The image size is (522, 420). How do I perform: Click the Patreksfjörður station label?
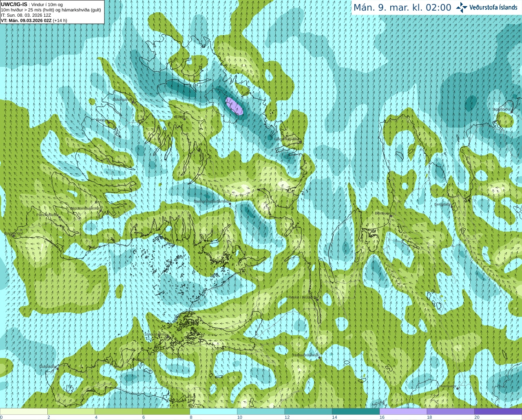click(48, 214)
